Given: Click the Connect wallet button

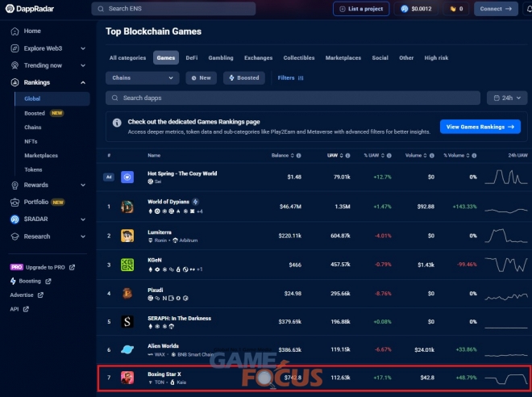Looking at the screenshot, I should coord(496,9).
